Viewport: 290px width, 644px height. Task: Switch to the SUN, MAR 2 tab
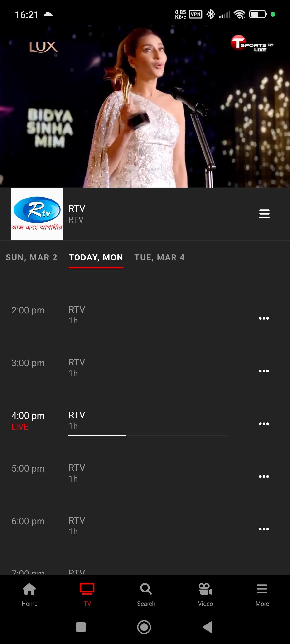[32, 257]
